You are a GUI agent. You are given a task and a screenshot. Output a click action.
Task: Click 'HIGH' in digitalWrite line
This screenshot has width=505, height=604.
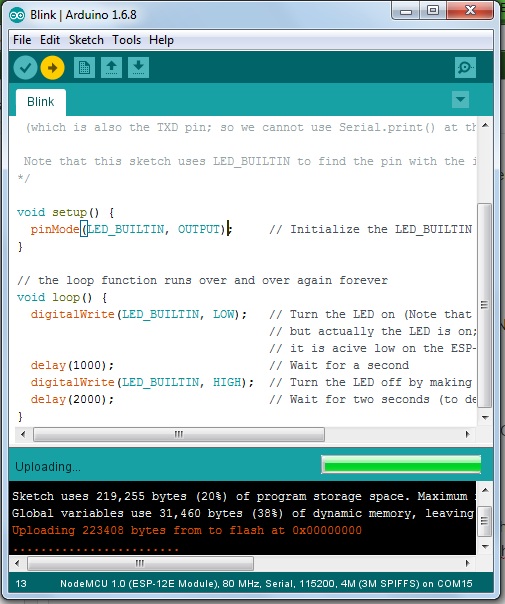tap(227, 383)
